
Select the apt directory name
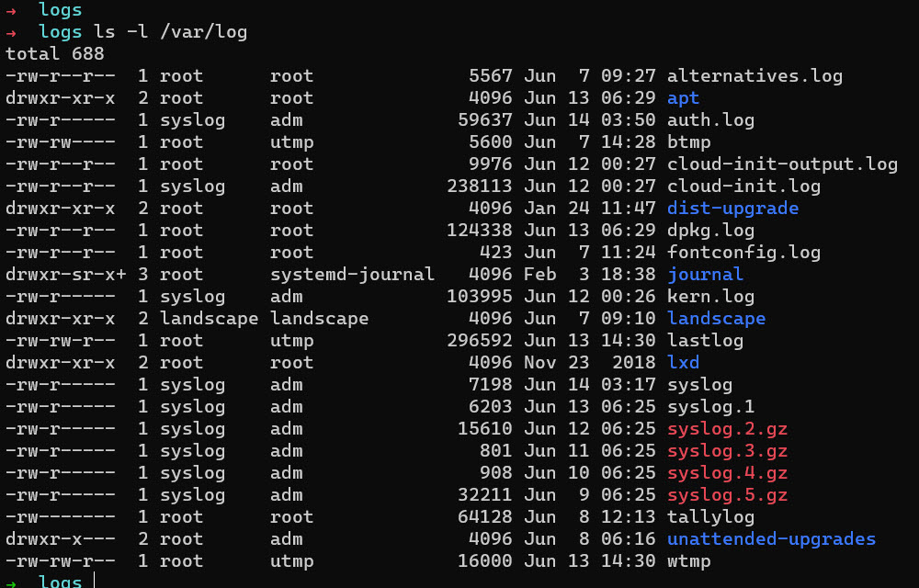click(x=683, y=98)
